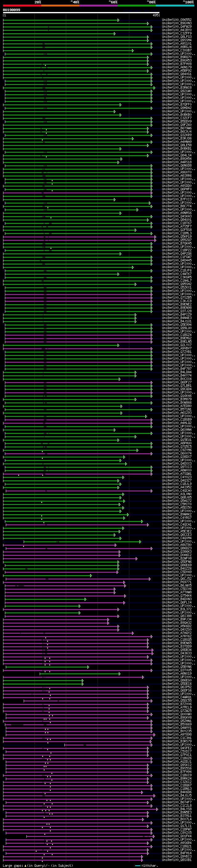Open hit UniRef100_Q32KR9
The height and width of the screenshot is (868, 197).
pos(177,135)
